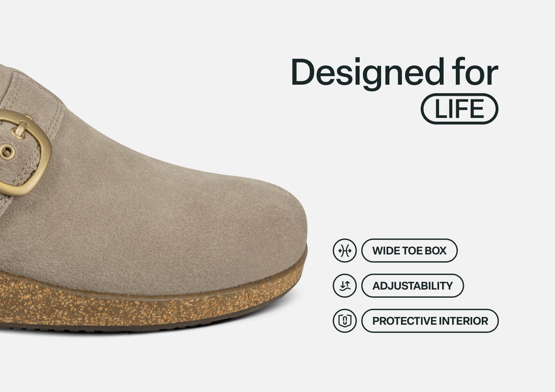The image size is (555, 392).
Task: Select the ADJUSTABILITY pill label
Action: pos(412,286)
